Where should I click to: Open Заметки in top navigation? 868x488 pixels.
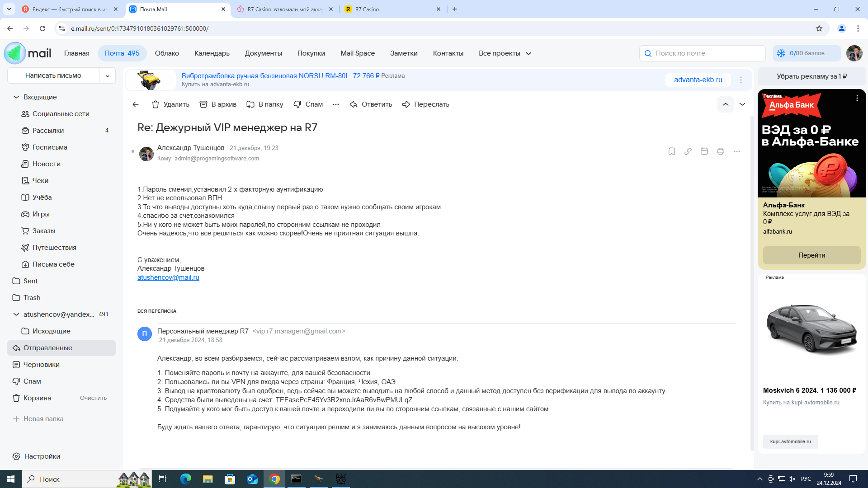pos(404,53)
